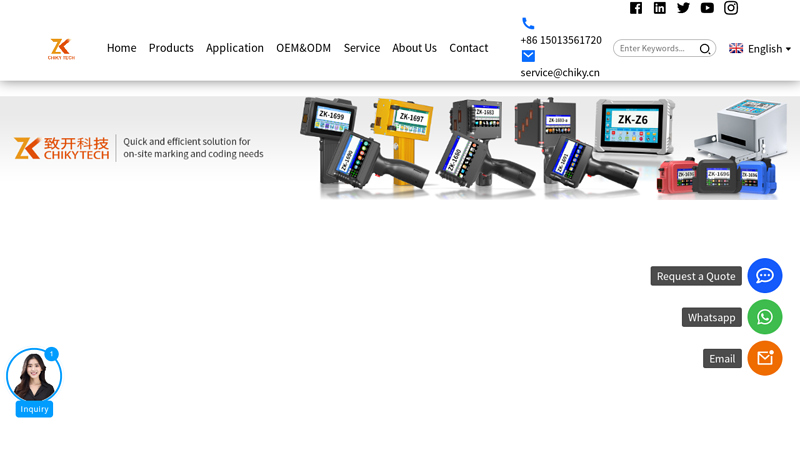Click the search magnifier icon
This screenshot has width=800, height=450.
pyautogui.click(x=705, y=48)
